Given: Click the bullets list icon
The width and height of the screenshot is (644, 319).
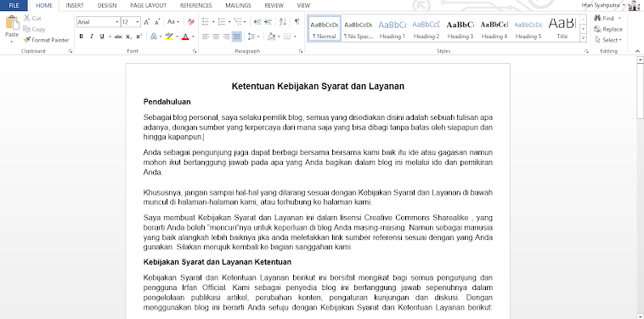Looking at the screenshot, I should click(206, 22).
